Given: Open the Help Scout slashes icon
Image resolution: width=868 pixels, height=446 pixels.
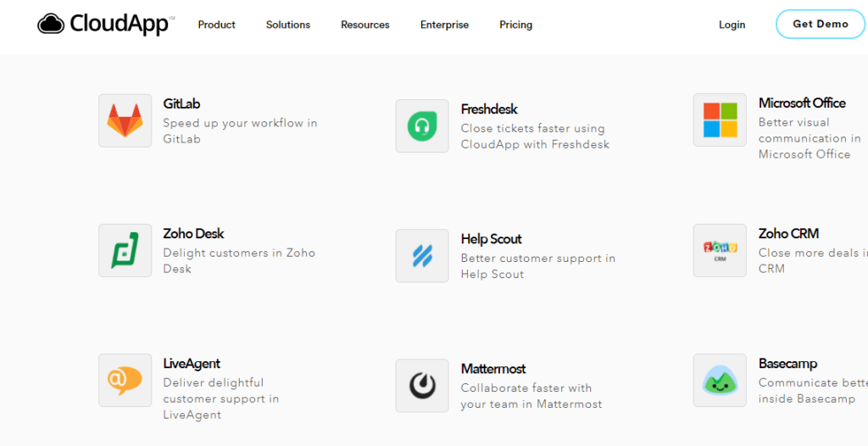Looking at the screenshot, I should tap(422, 256).
